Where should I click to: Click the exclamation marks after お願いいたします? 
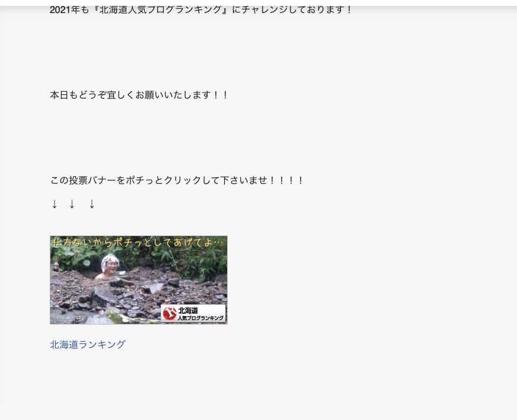pyautogui.click(x=221, y=95)
